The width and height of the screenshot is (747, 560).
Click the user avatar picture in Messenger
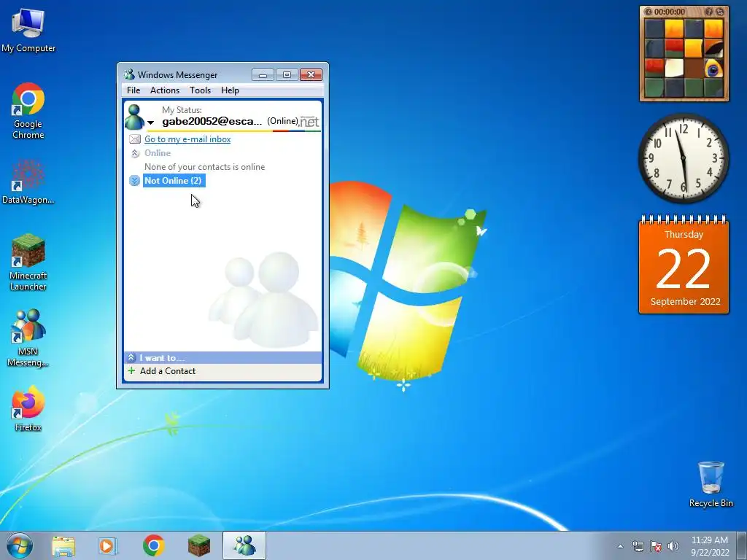[x=134, y=117]
